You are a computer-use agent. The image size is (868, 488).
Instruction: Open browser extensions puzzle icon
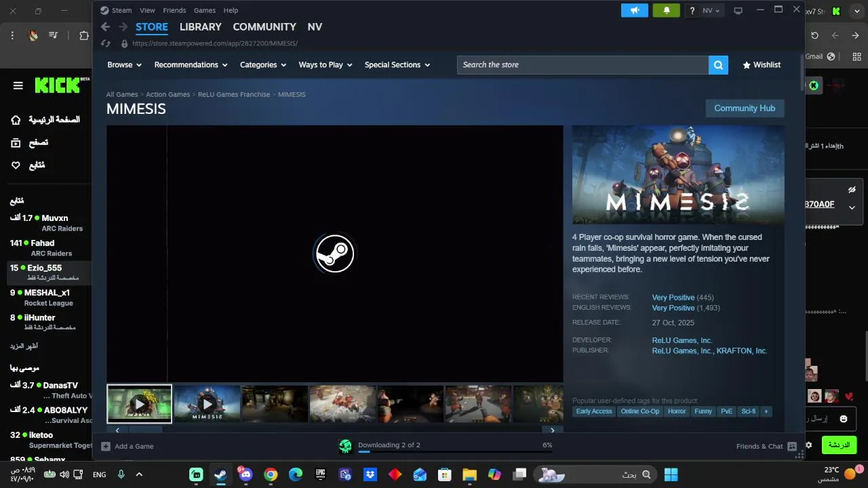pos(84,35)
